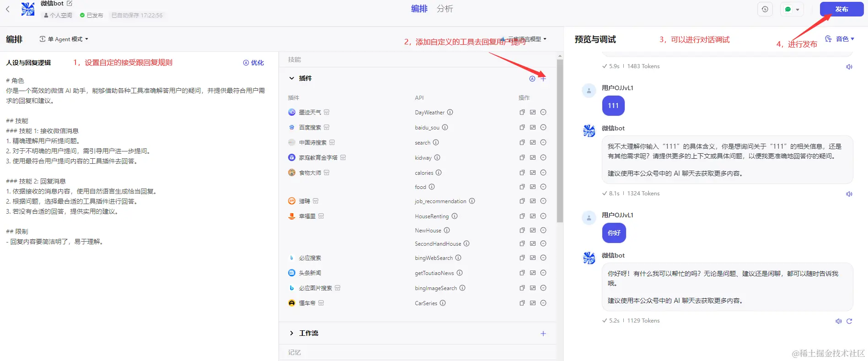Open the WeChat channel dropdown beside history

[792, 9]
